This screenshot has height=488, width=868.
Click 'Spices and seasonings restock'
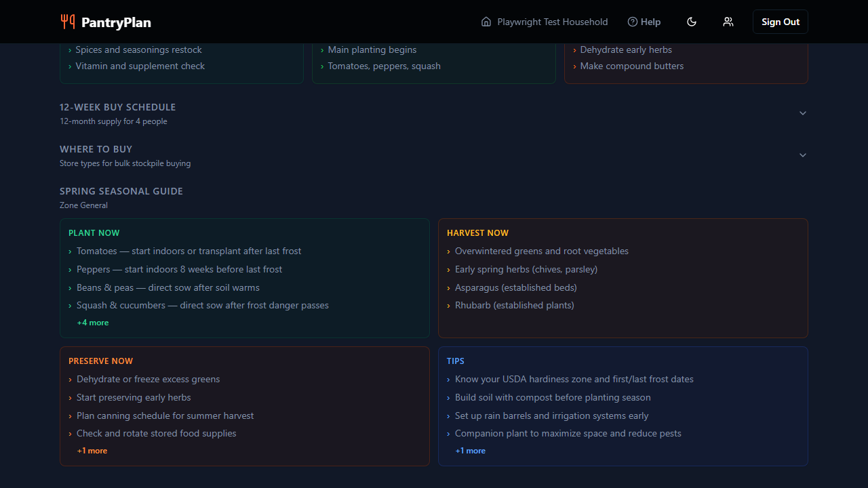click(139, 49)
